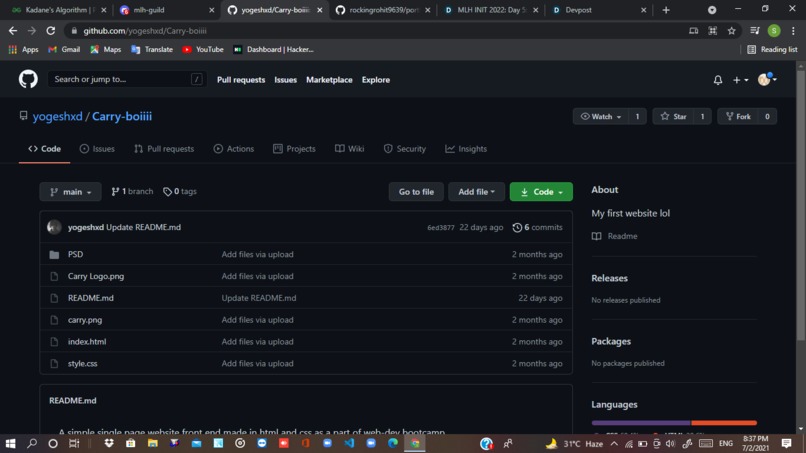Screen dimensions: 806x453
Task: Open the YouTube bookmark
Action: 203,49
